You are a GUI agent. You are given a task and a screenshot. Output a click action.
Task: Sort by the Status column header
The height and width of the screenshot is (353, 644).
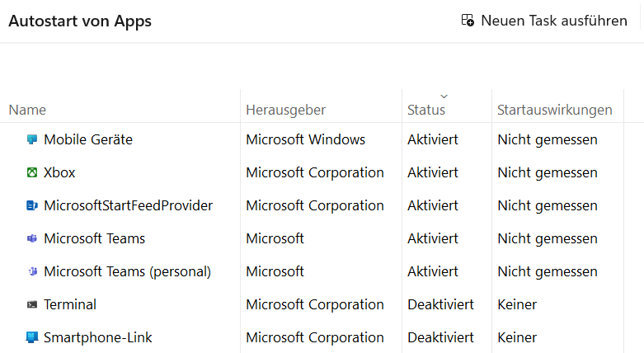click(426, 110)
